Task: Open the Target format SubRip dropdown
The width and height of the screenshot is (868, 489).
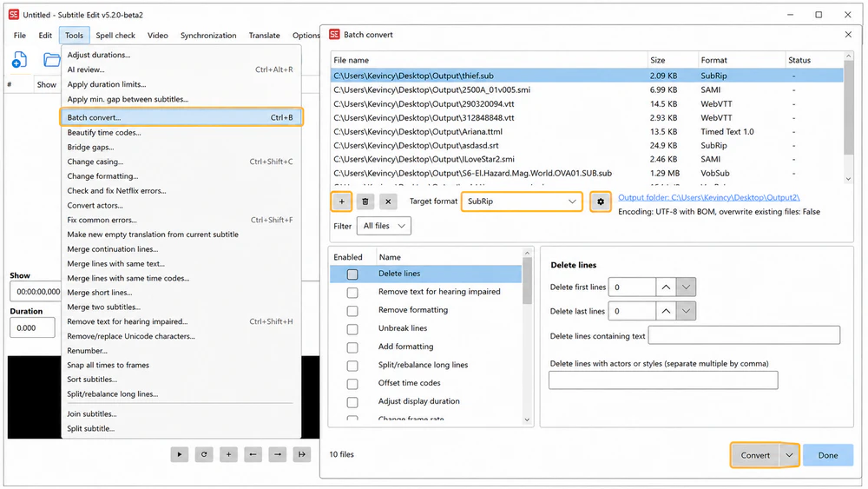Action: 522,202
